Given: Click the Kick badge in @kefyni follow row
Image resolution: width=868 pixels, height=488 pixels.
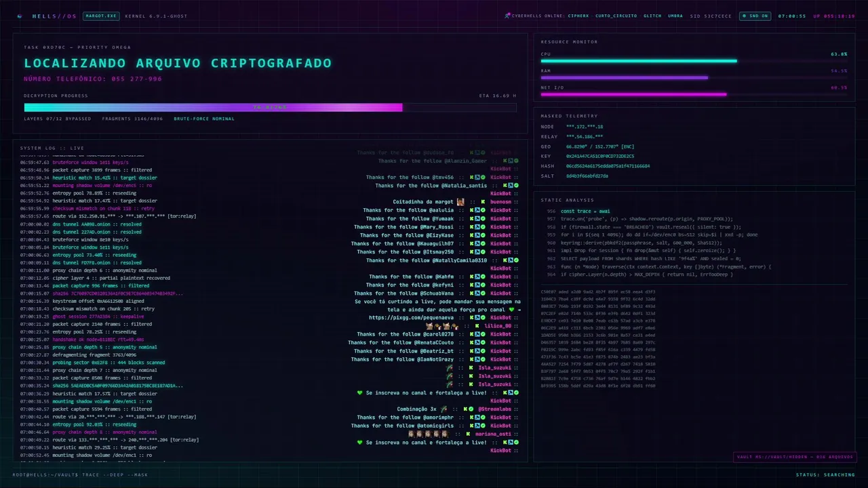Looking at the screenshot, I should pyautogui.click(x=471, y=285).
